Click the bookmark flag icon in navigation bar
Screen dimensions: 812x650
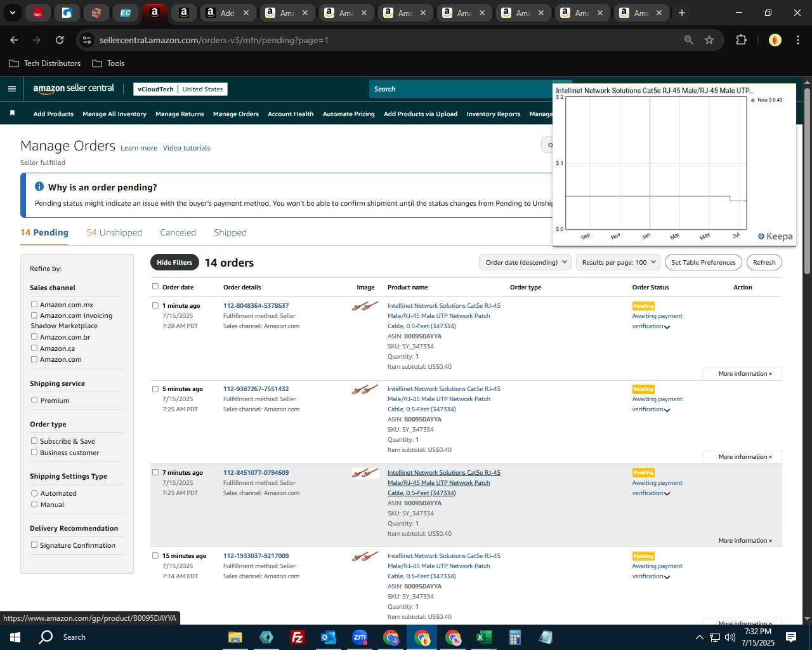tap(12, 113)
